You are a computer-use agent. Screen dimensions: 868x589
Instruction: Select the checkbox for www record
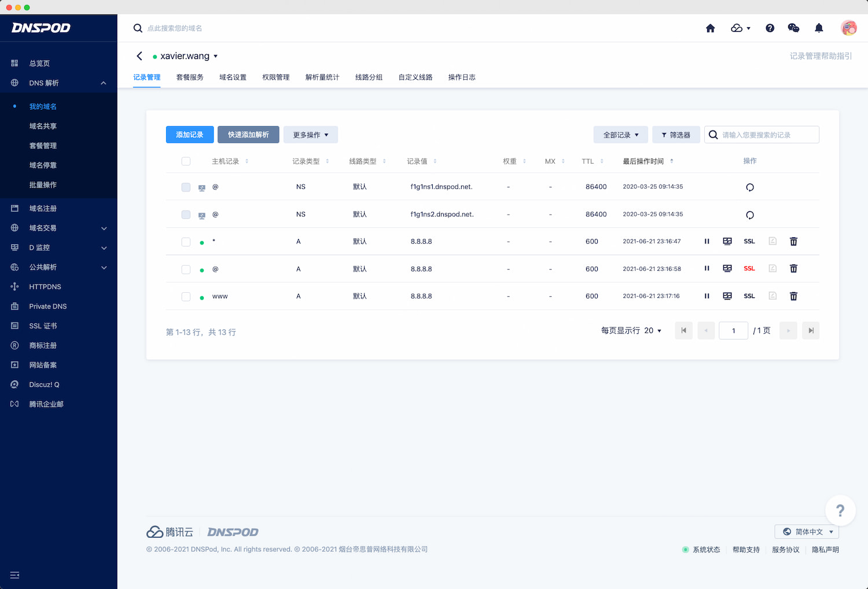click(x=186, y=296)
